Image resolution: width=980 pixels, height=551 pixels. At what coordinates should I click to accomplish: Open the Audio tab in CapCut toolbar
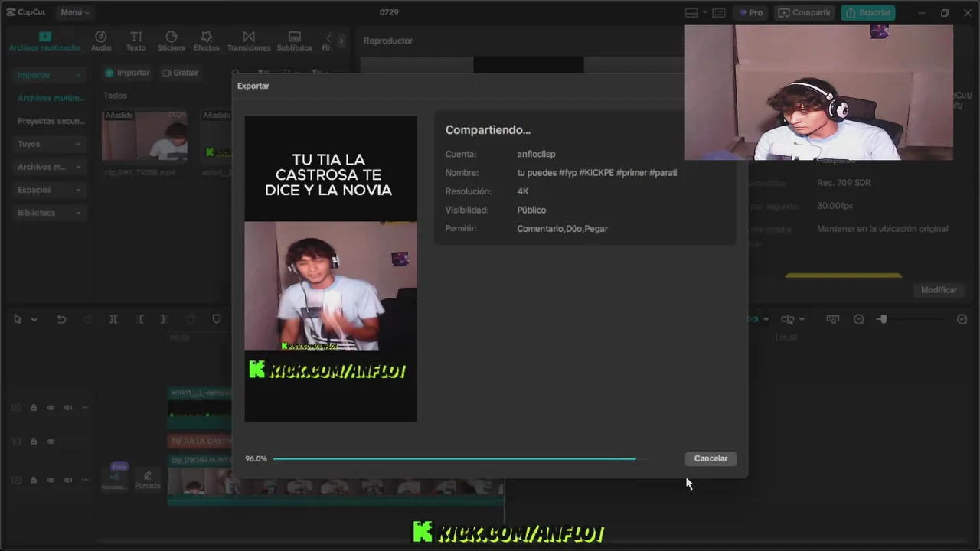pos(101,41)
